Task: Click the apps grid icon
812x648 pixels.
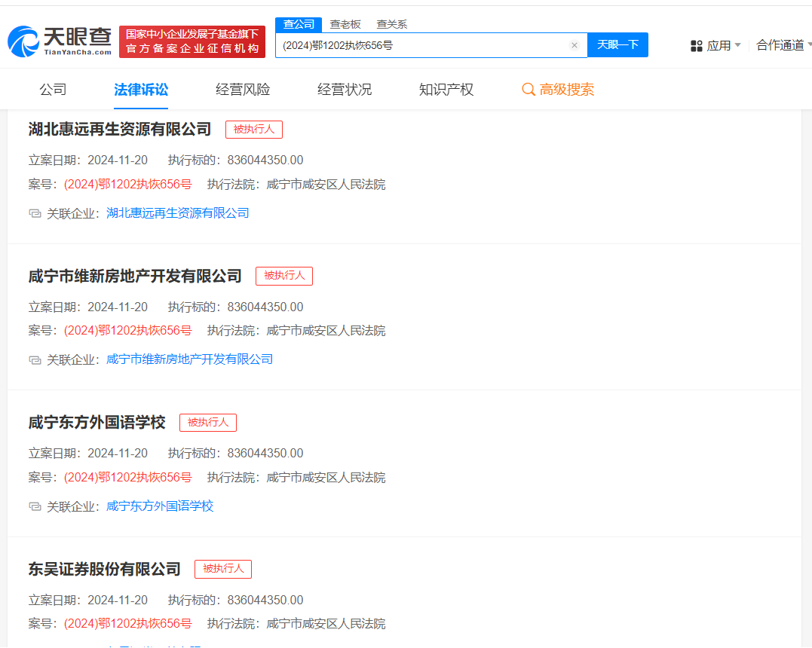Action: coord(697,46)
